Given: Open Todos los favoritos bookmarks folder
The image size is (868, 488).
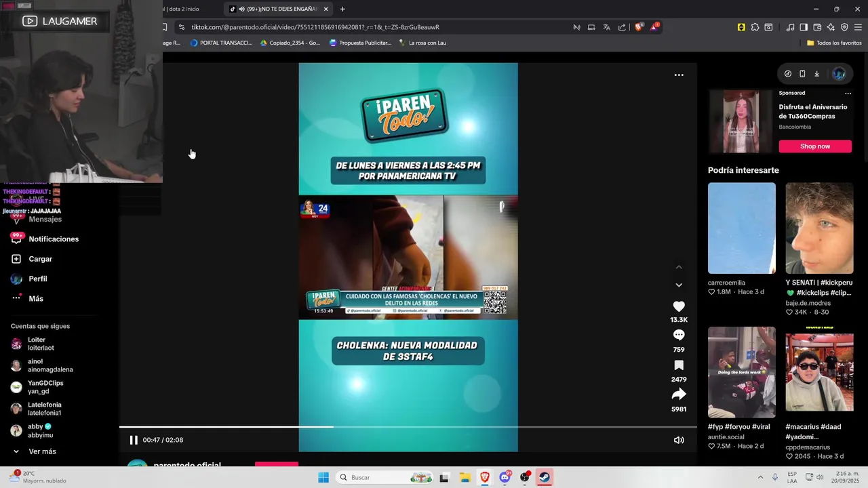Looking at the screenshot, I should point(834,43).
